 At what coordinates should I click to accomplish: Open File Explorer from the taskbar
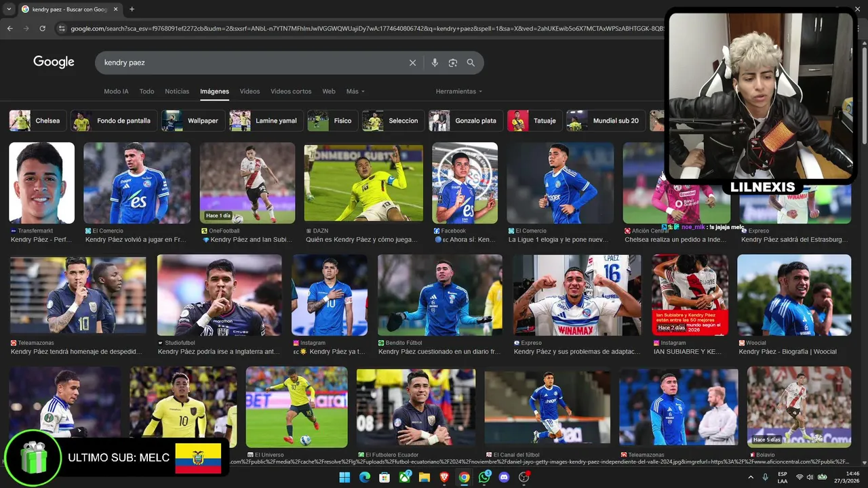pyautogui.click(x=425, y=477)
